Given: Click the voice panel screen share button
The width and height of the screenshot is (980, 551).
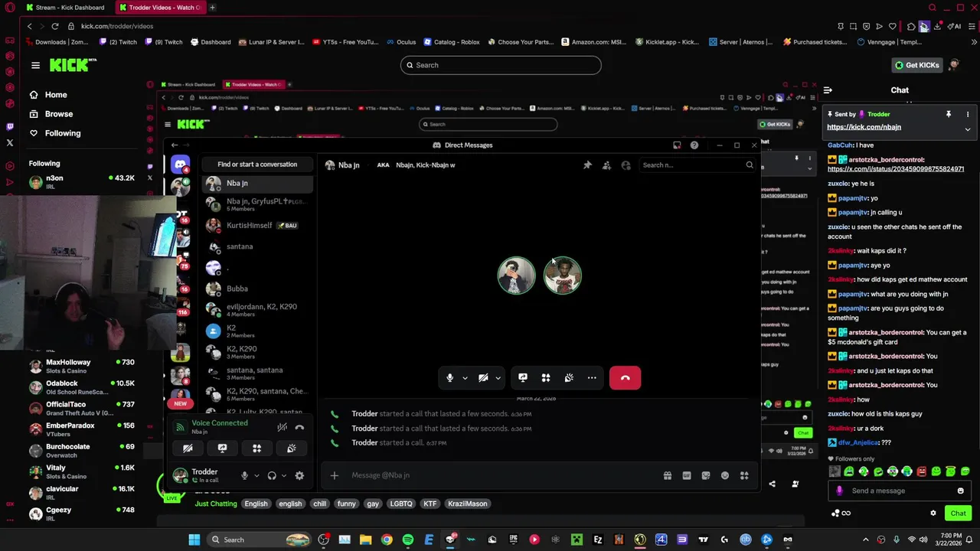Looking at the screenshot, I should (222, 448).
